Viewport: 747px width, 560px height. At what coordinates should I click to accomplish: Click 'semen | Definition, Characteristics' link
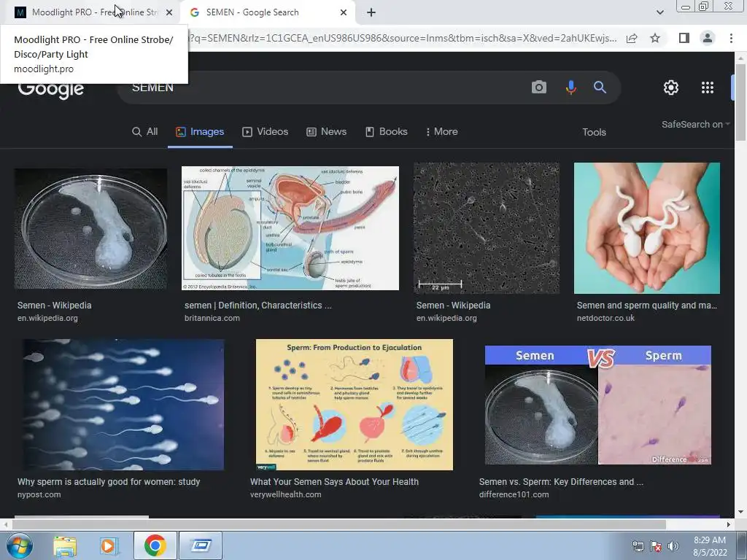[x=258, y=306]
